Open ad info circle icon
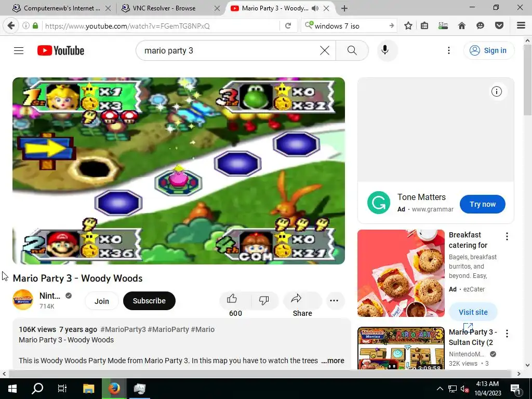Screen dimensions: 532x399 [x=496, y=91]
